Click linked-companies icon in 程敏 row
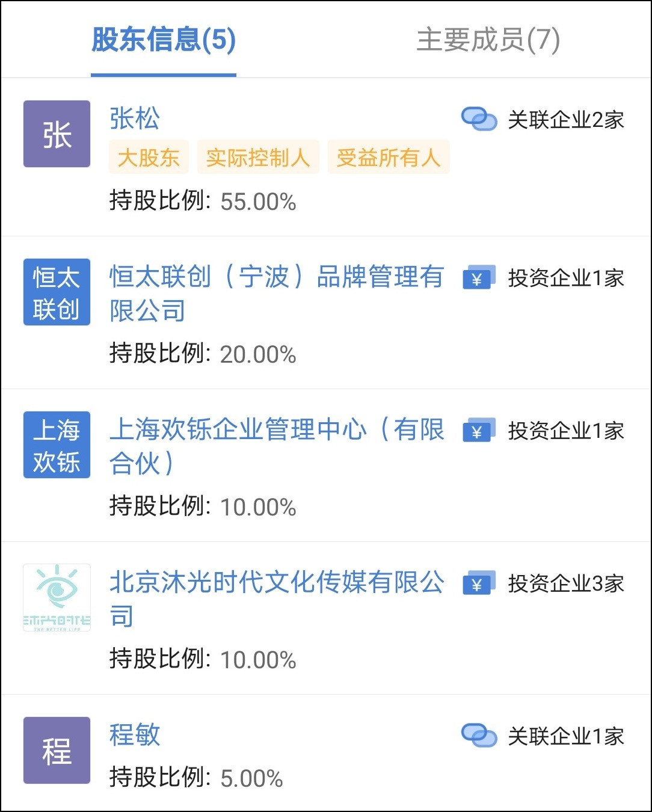 pyautogui.click(x=479, y=735)
